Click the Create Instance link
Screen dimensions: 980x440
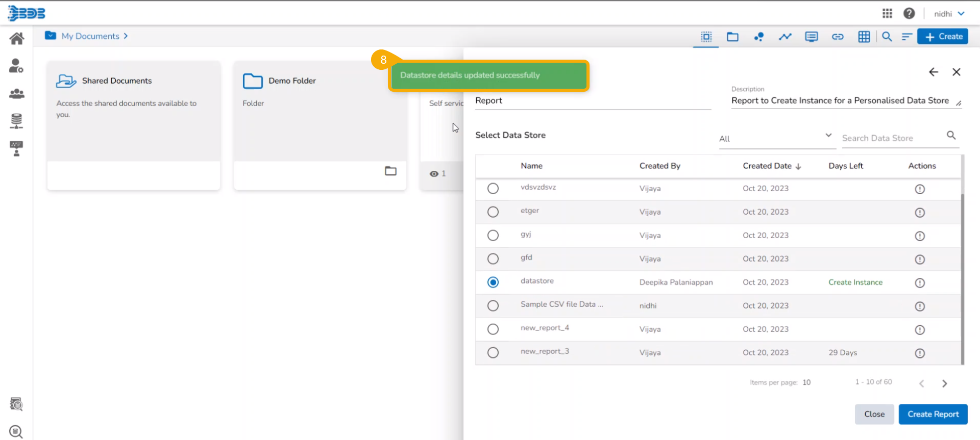click(x=855, y=282)
